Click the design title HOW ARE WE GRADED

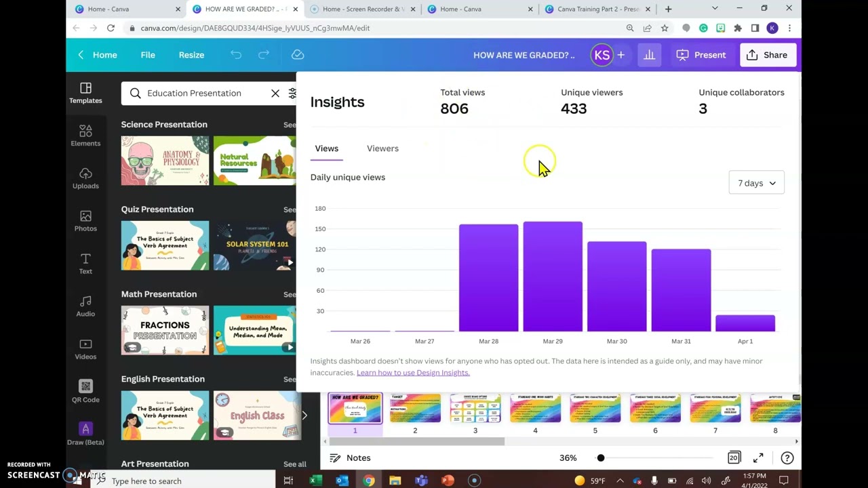524,55
